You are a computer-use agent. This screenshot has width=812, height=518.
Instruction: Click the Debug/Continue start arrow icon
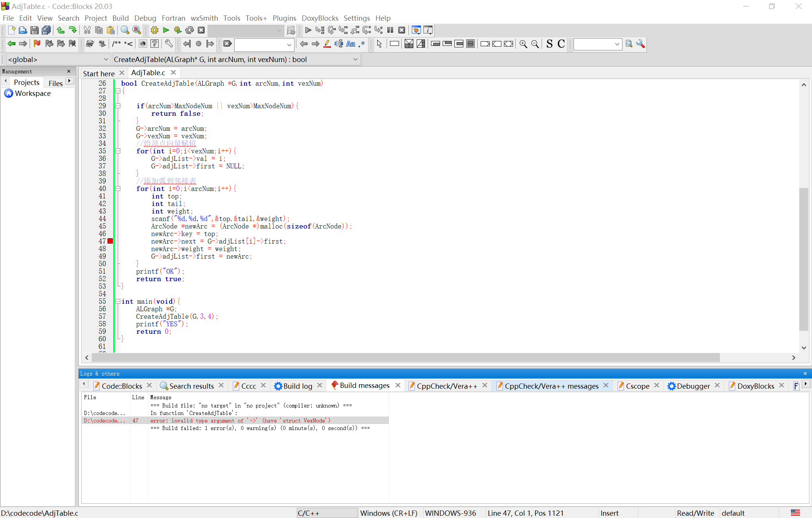[x=308, y=30]
